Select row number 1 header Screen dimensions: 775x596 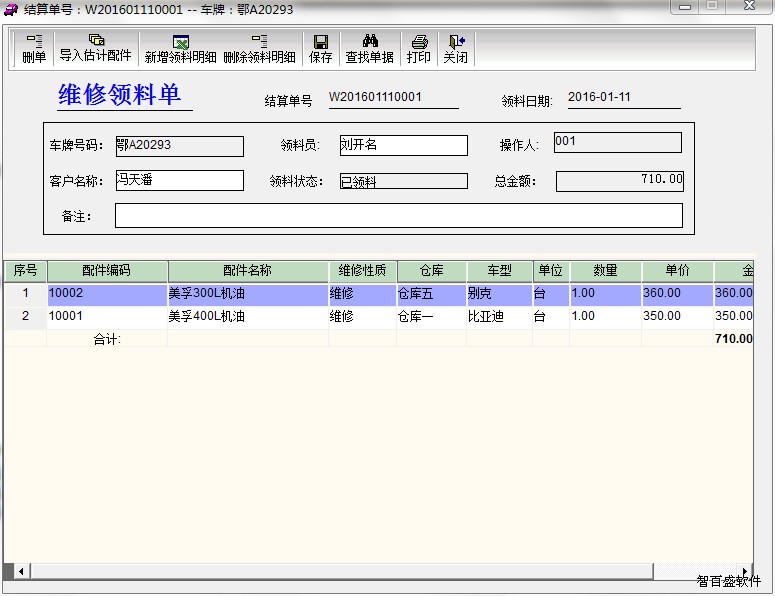[x=25, y=294]
